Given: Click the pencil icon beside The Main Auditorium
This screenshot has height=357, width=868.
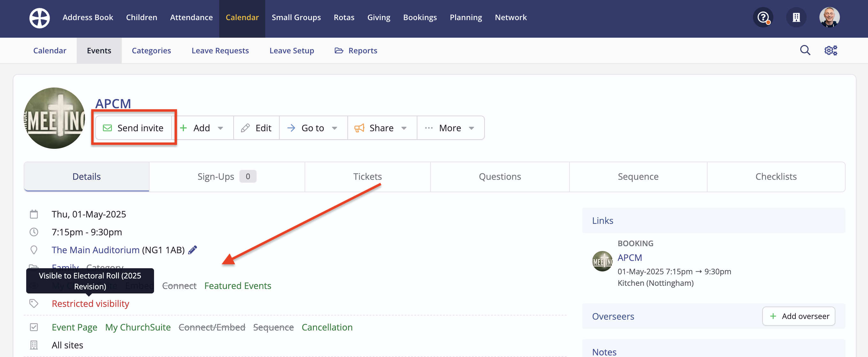Looking at the screenshot, I should click(192, 250).
